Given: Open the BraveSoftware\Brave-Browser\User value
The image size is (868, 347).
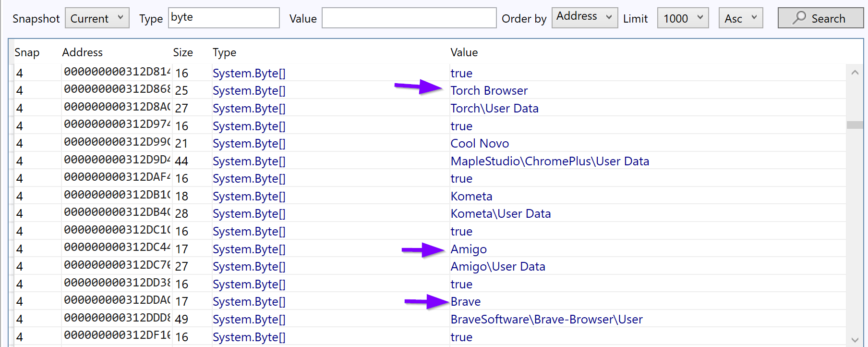Looking at the screenshot, I should coord(546,319).
